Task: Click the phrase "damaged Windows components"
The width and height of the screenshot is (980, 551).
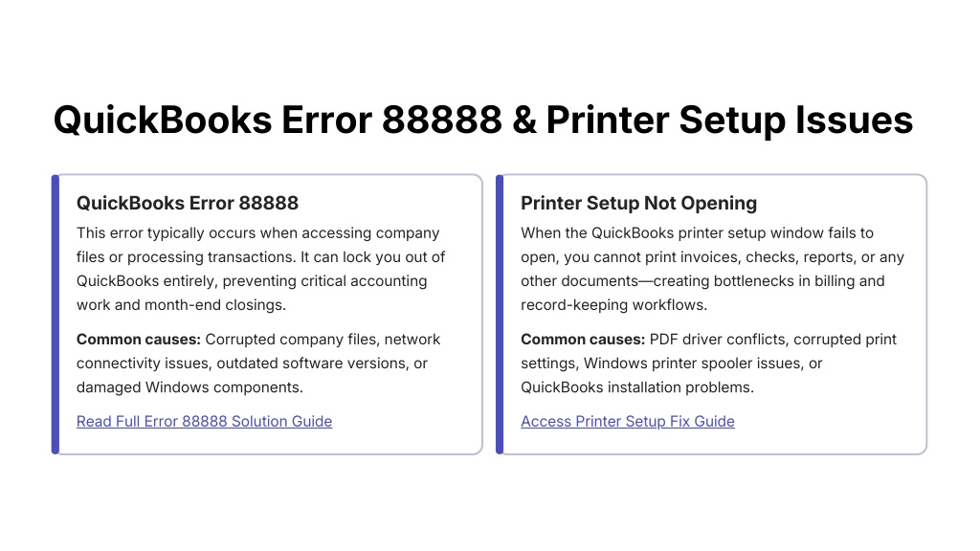Action: click(x=189, y=387)
